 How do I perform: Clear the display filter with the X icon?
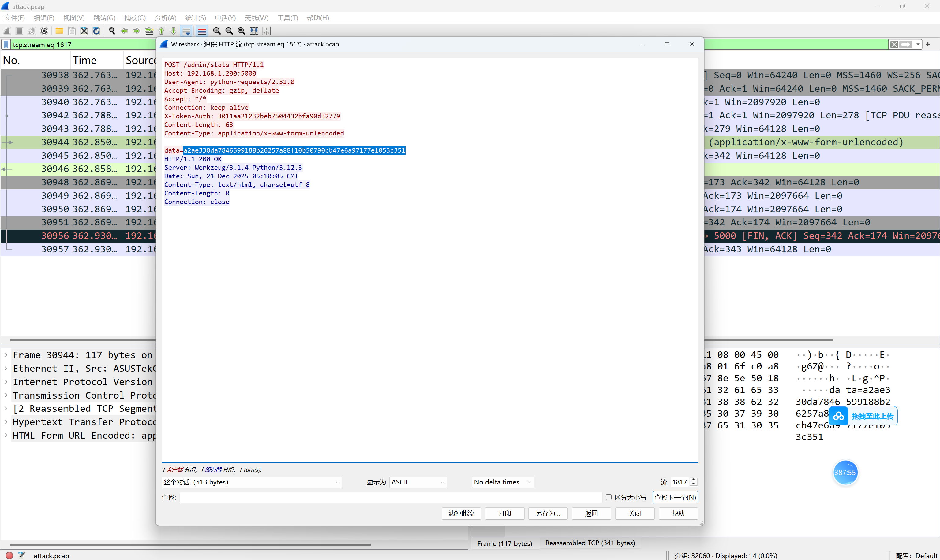pos(894,45)
